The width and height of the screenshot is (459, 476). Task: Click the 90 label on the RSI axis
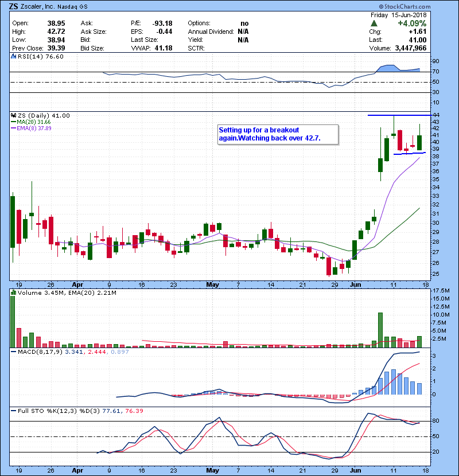click(436, 61)
